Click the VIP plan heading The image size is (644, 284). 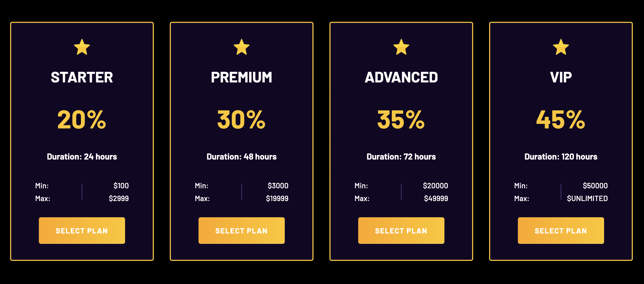(561, 77)
